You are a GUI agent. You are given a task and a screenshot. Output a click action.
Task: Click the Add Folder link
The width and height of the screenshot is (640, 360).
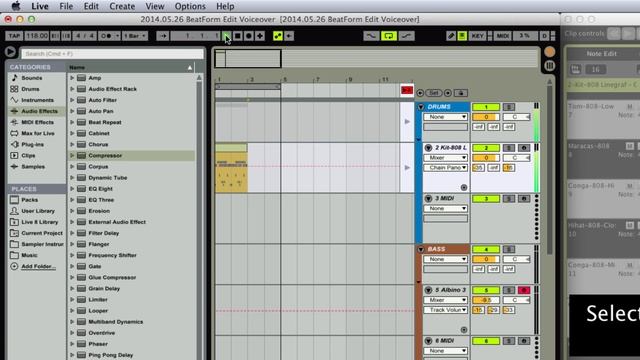38,267
